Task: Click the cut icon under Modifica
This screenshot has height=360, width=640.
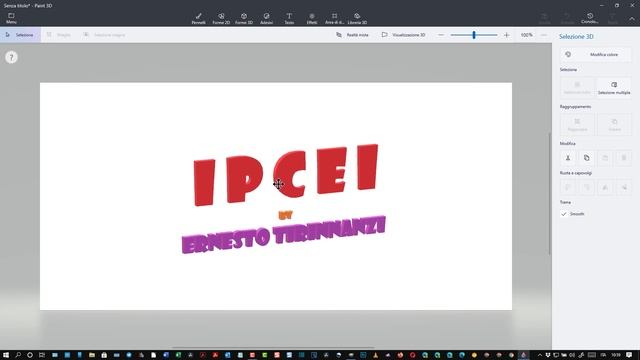Action: point(568,158)
